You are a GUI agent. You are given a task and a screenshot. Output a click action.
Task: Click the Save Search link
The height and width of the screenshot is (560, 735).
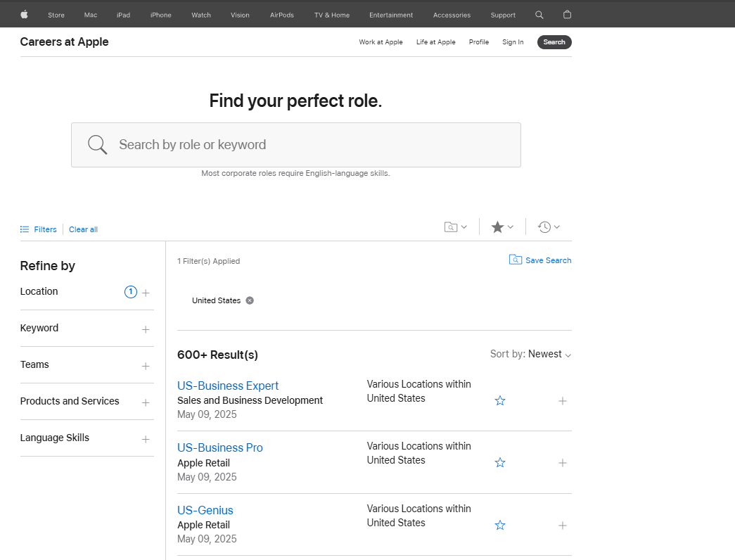(x=548, y=260)
